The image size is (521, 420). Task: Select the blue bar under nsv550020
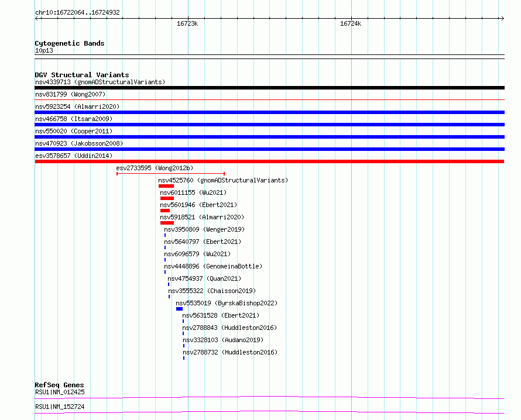click(269, 137)
